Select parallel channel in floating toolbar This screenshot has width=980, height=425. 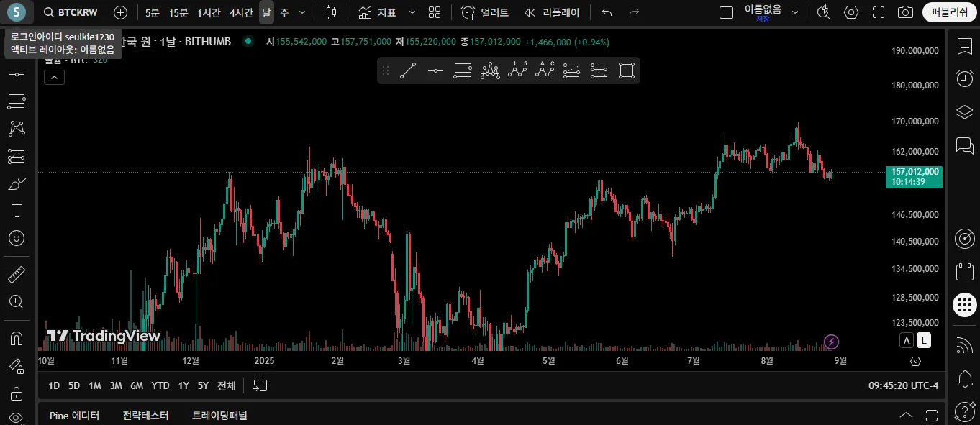(463, 70)
